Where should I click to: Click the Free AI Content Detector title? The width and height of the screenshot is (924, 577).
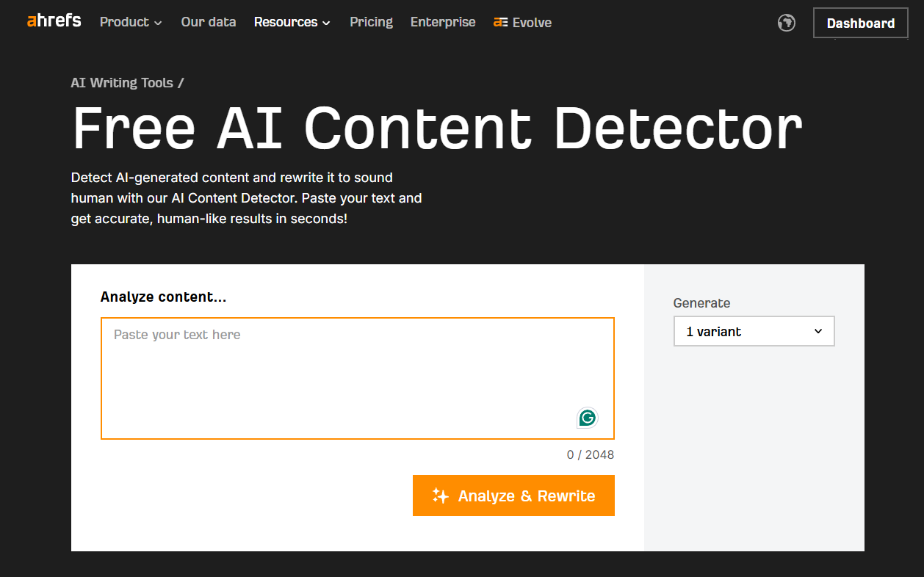(x=436, y=128)
